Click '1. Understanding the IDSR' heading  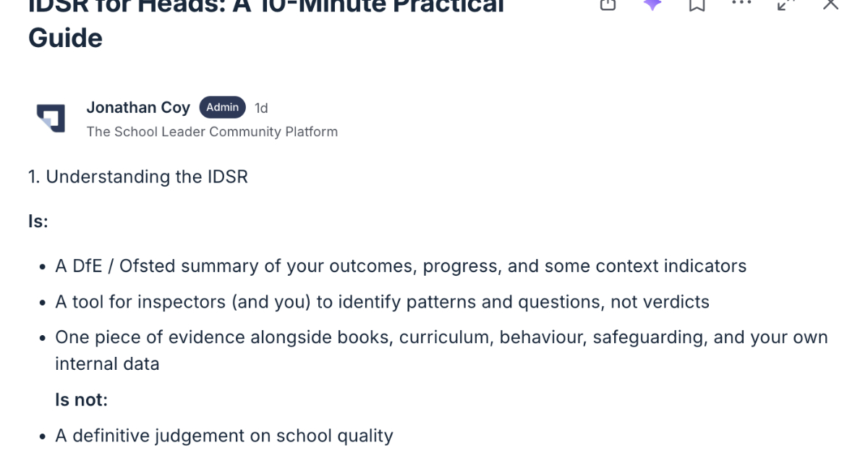coord(138,177)
